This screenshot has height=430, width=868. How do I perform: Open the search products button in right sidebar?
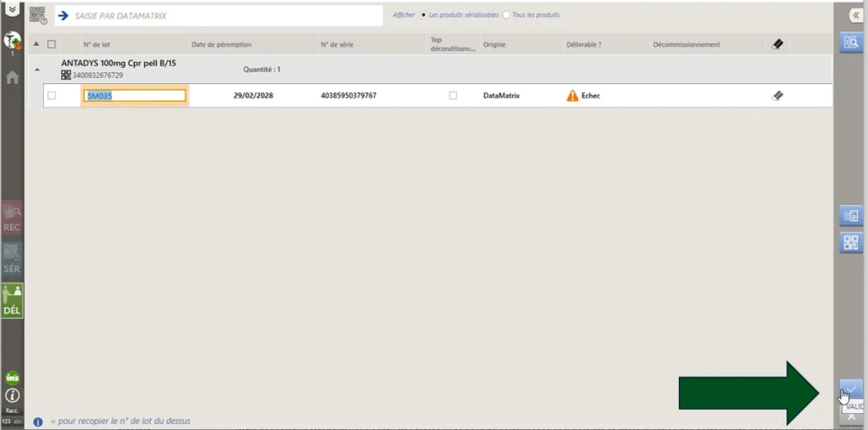tap(851, 42)
